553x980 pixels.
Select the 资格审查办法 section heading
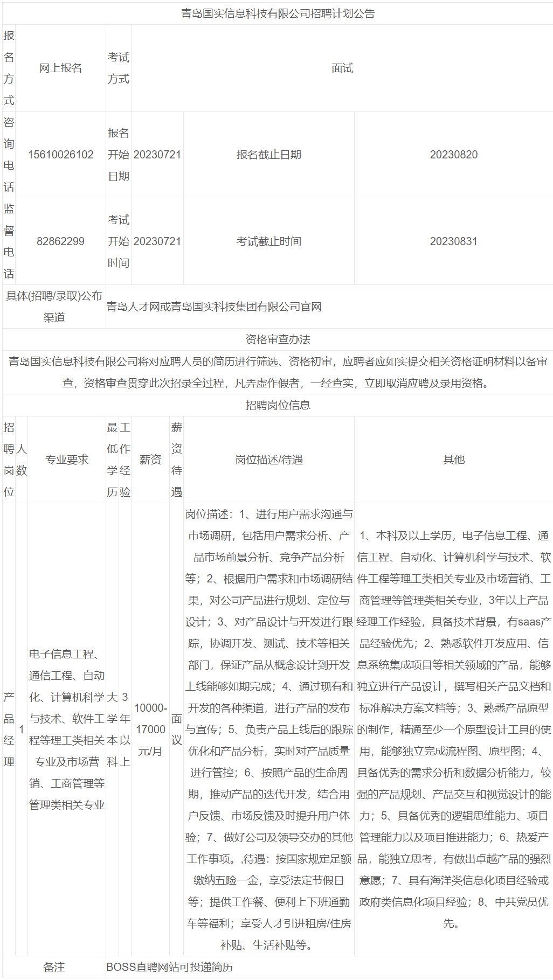coord(278,339)
